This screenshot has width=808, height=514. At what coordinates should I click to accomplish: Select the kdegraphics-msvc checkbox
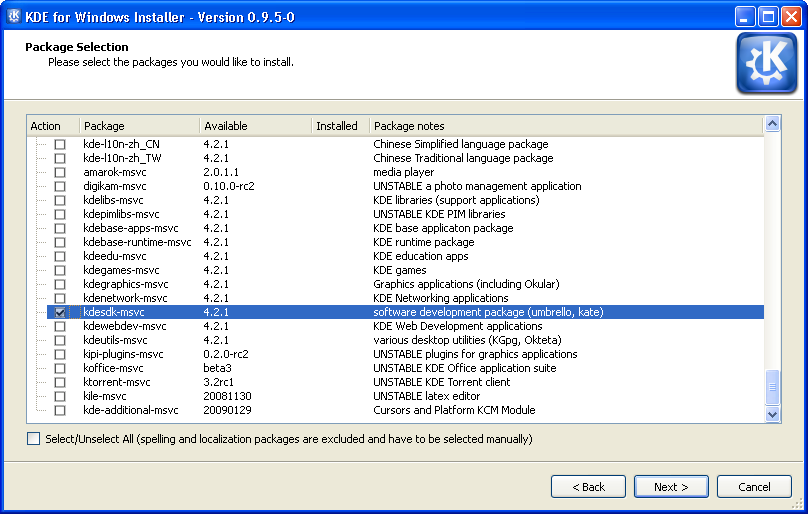coord(60,284)
